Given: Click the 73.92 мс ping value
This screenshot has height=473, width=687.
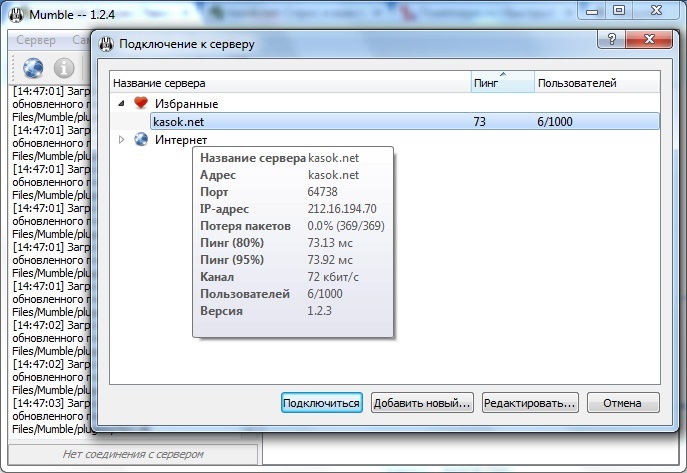Looking at the screenshot, I should tap(330, 260).
